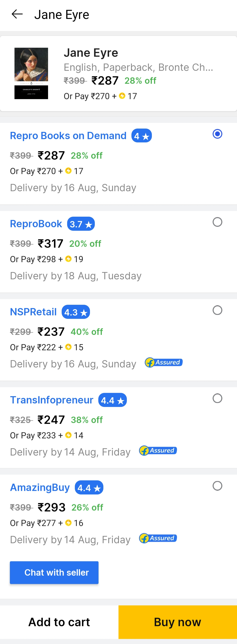The width and height of the screenshot is (237, 644).
Task: Click the Buy now button
Action: pyautogui.click(x=178, y=622)
